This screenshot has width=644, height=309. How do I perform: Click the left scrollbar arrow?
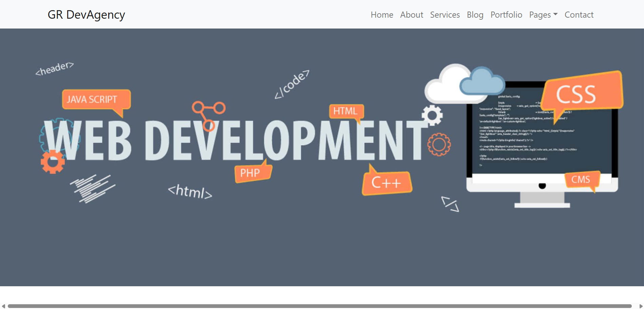click(3, 306)
